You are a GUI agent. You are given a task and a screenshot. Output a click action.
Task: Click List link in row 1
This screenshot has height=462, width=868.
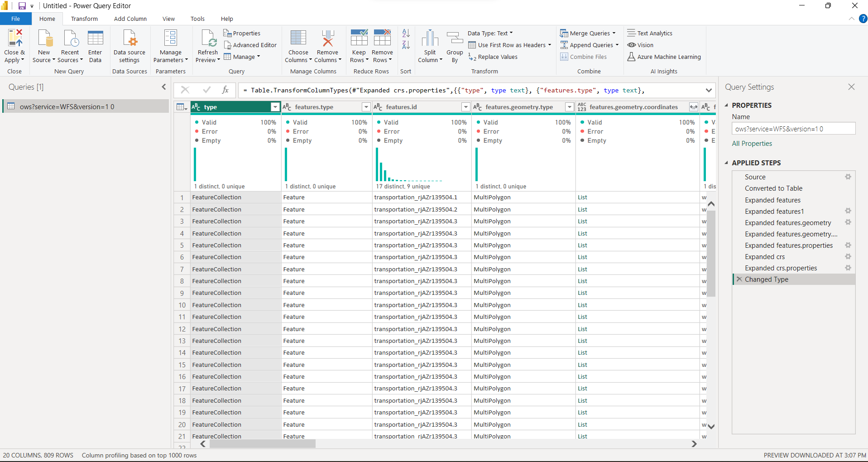582,197
